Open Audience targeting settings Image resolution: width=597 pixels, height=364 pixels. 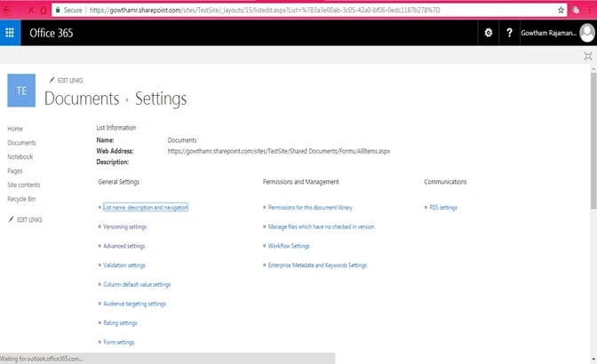(x=135, y=304)
